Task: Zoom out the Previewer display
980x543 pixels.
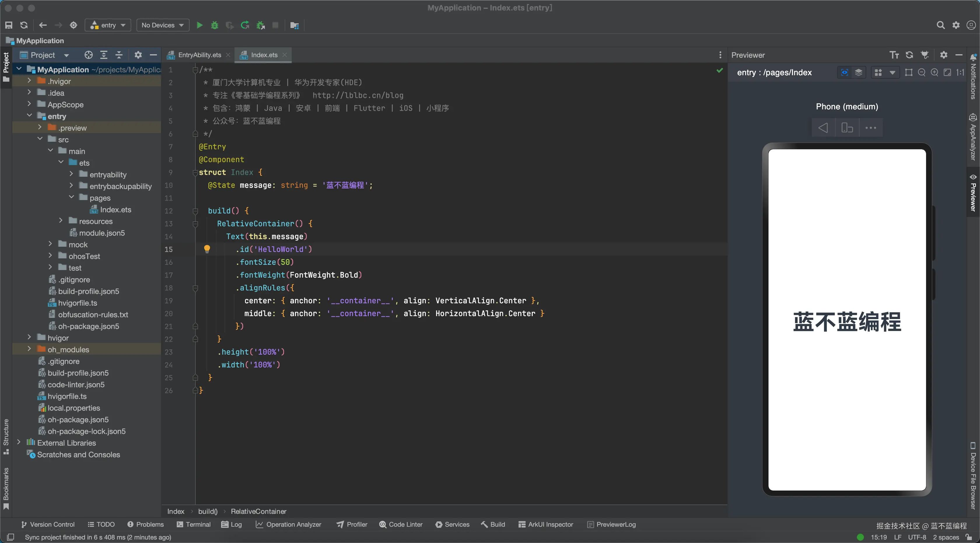Action: click(x=921, y=72)
